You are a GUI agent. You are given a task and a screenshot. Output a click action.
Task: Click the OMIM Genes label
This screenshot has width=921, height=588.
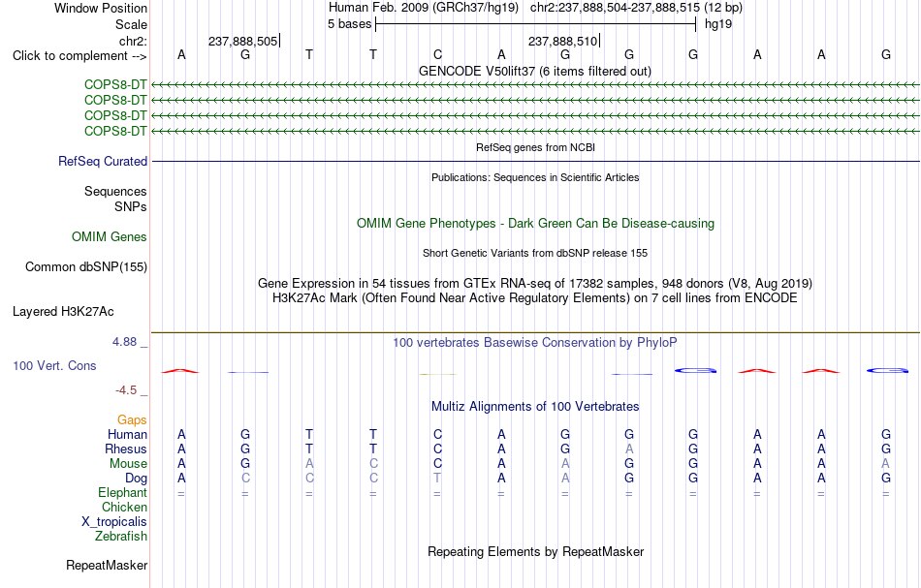tap(110, 236)
